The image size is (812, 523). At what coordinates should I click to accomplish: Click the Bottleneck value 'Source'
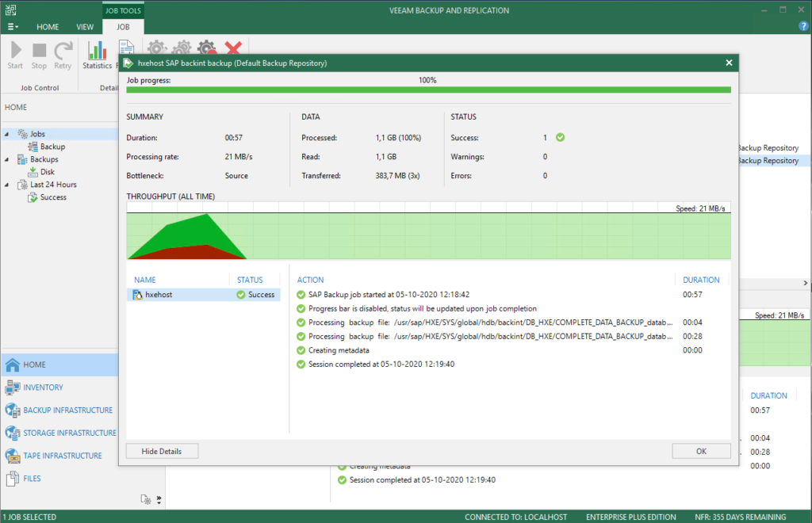236,176
